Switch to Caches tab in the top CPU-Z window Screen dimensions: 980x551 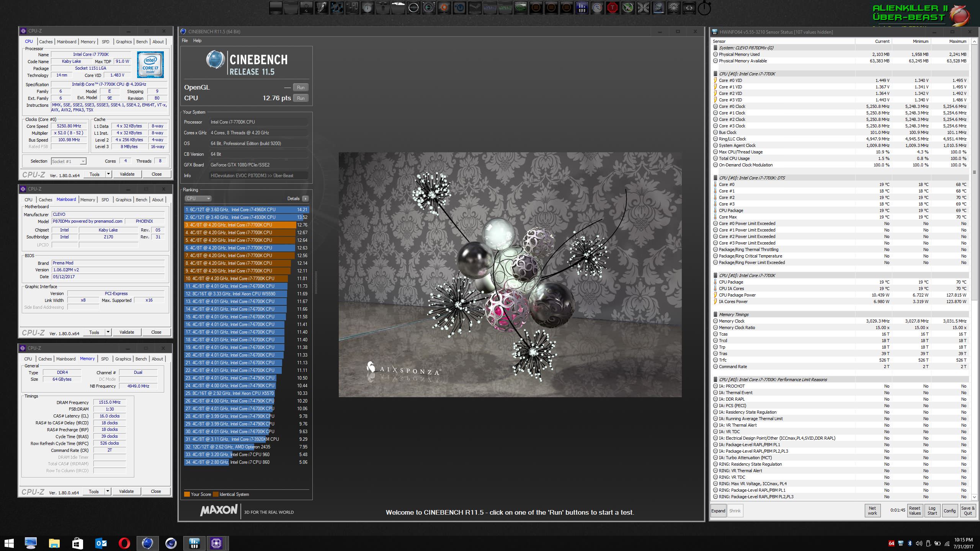click(46, 42)
